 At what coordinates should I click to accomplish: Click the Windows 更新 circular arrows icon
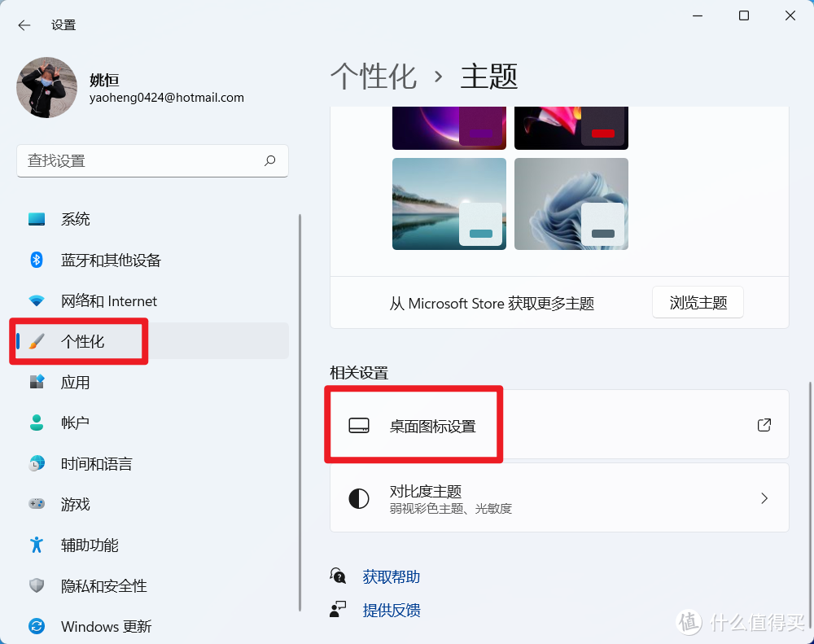(x=37, y=626)
